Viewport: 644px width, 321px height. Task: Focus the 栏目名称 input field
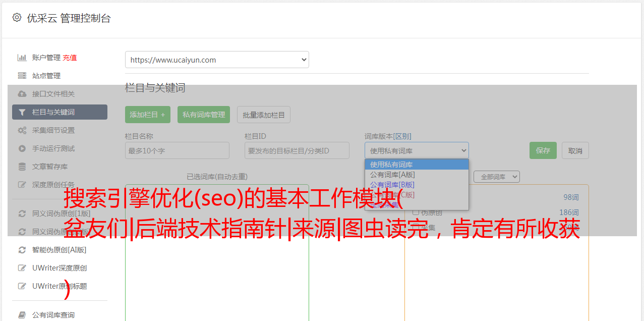(177, 150)
